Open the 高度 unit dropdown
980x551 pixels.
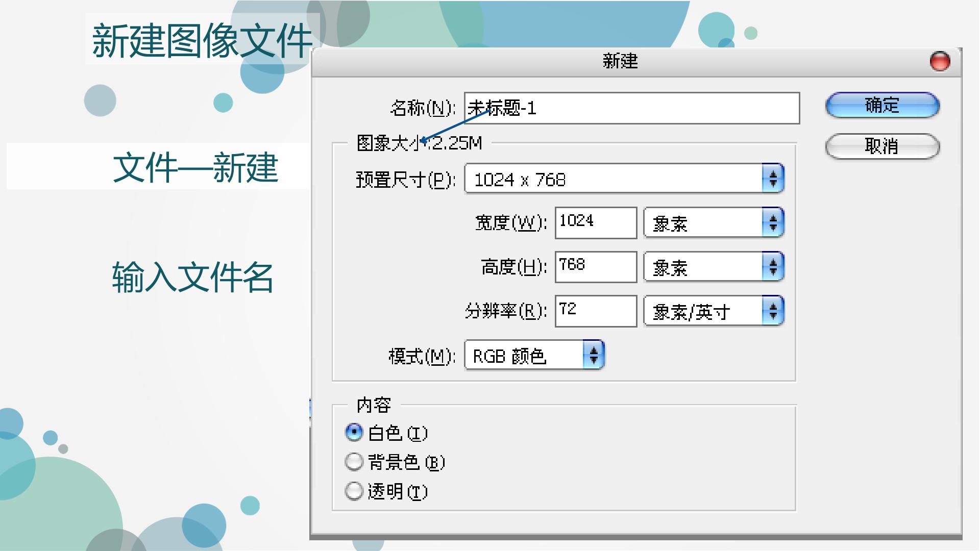(x=714, y=267)
